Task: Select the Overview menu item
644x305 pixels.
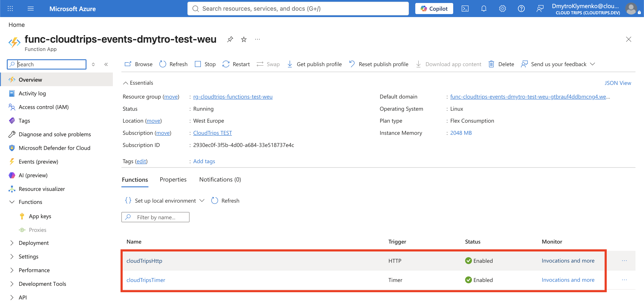Action: click(x=57, y=80)
